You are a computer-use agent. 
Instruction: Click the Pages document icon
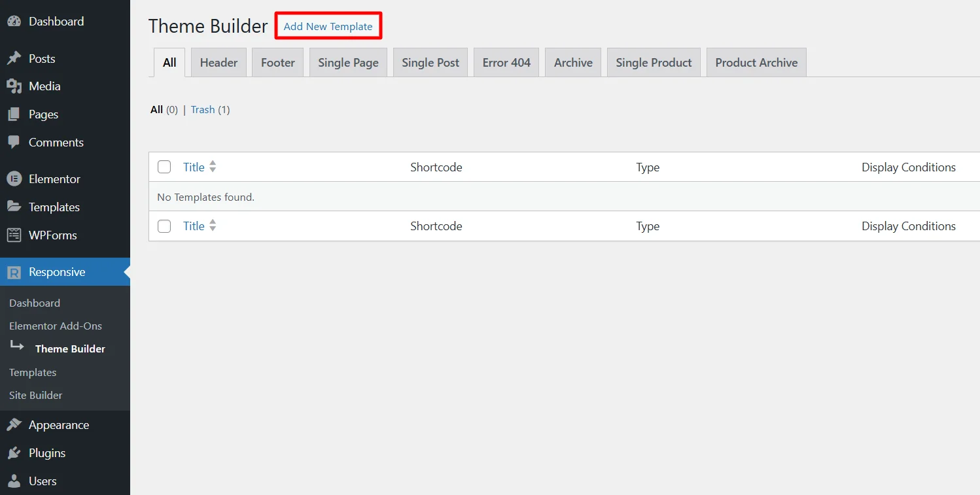[14, 114]
